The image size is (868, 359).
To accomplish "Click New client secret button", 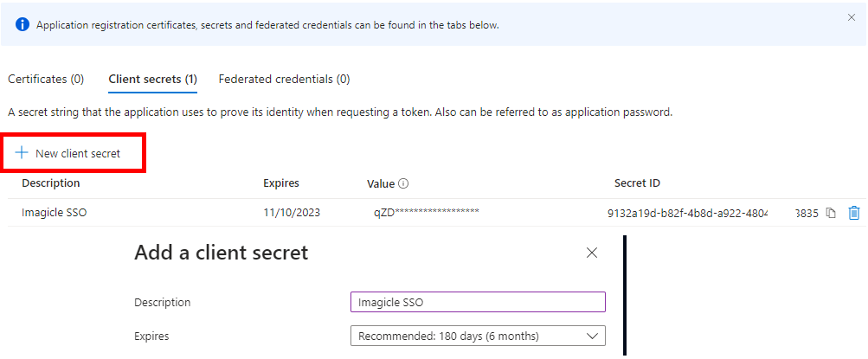I will point(68,153).
